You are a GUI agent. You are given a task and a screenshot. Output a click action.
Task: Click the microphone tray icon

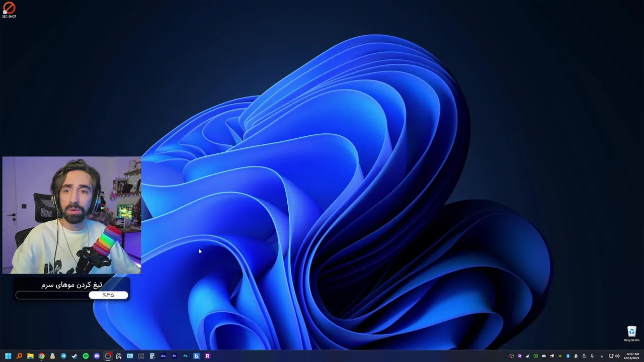(592, 356)
